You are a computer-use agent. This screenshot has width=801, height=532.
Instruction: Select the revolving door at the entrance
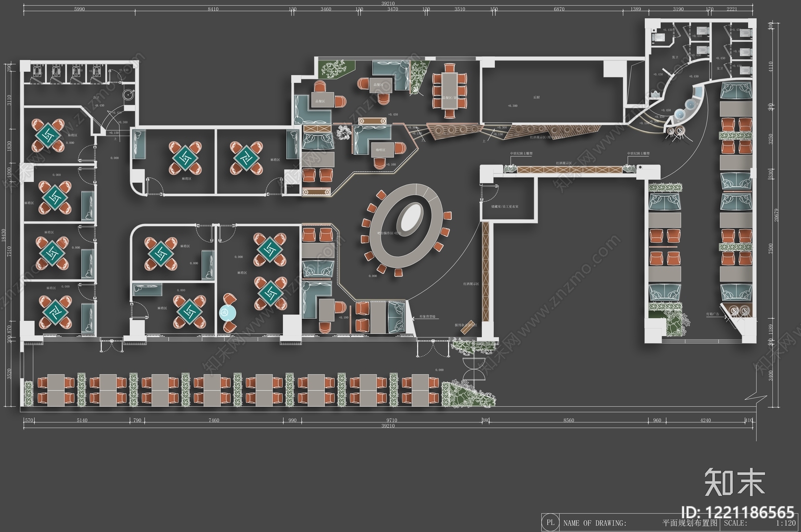click(474, 369)
